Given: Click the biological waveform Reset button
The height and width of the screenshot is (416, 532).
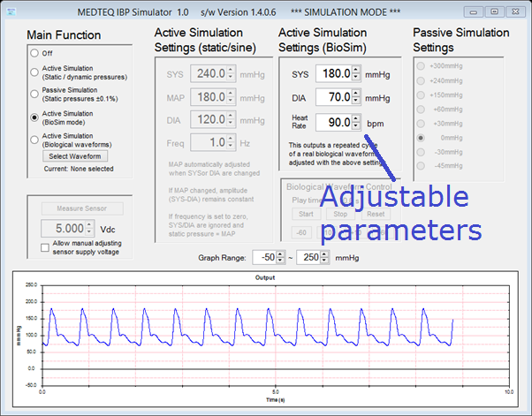Looking at the screenshot, I should [x=376, y=214].
